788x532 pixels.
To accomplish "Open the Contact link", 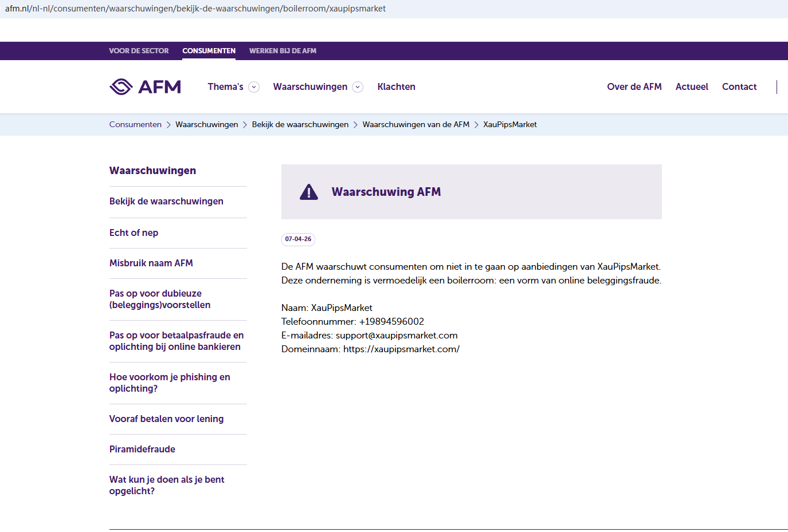I will point(739,87).
